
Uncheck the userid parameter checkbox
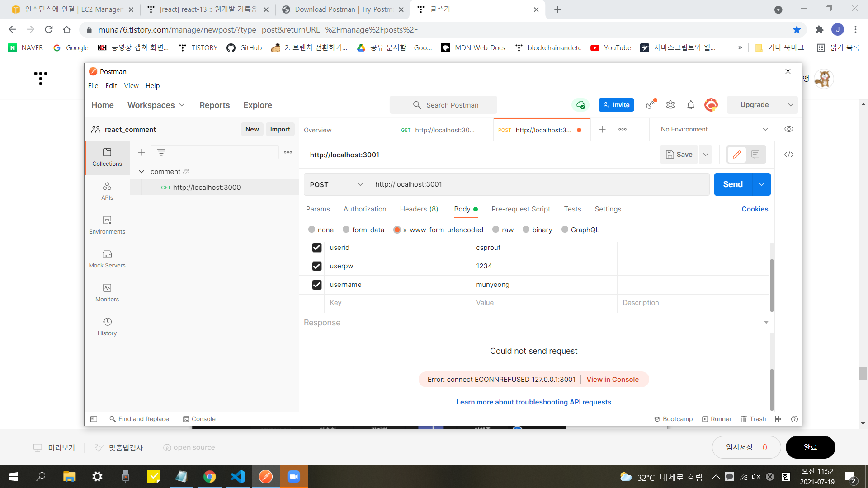(x=317, y=248)
